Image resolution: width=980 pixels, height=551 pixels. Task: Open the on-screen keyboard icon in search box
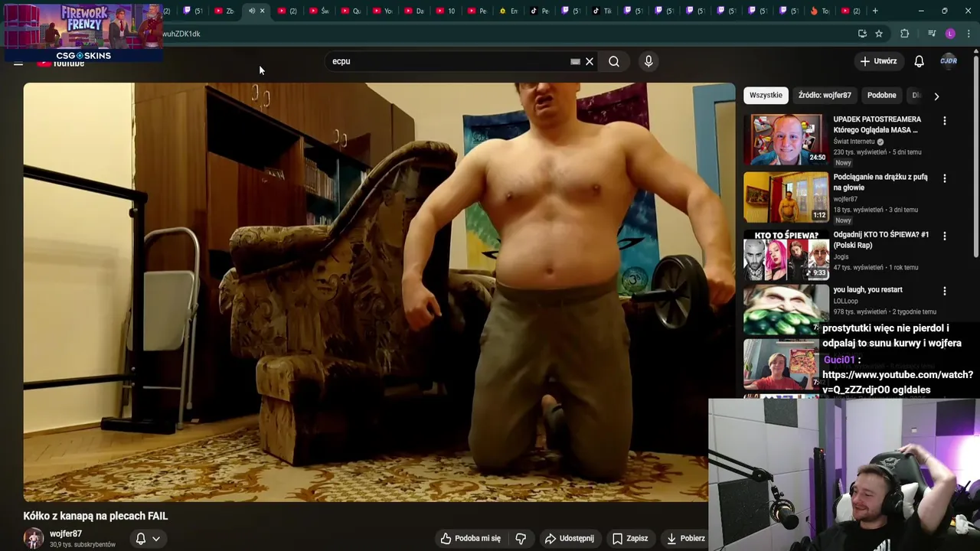[575, 61]
